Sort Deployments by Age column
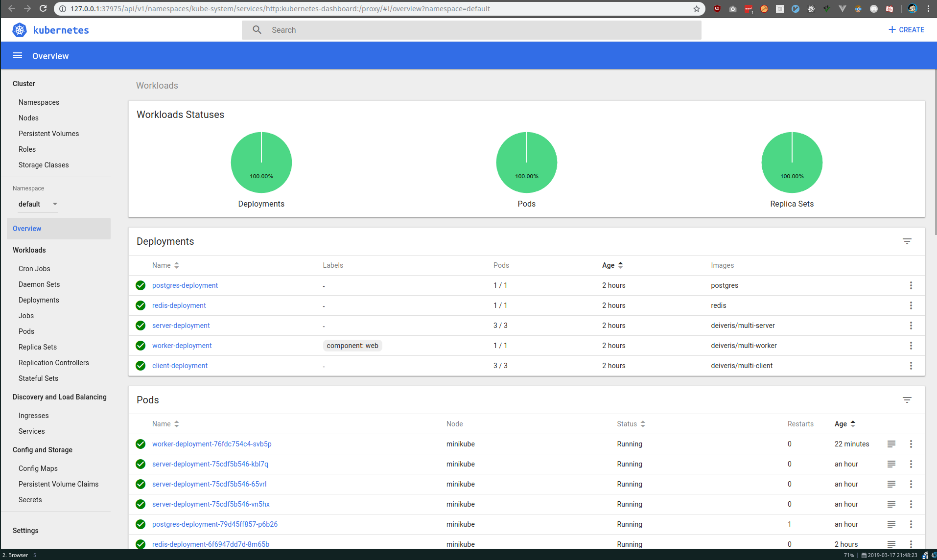The height and width of the screenshot is (560, 937). tap(612, 265)
